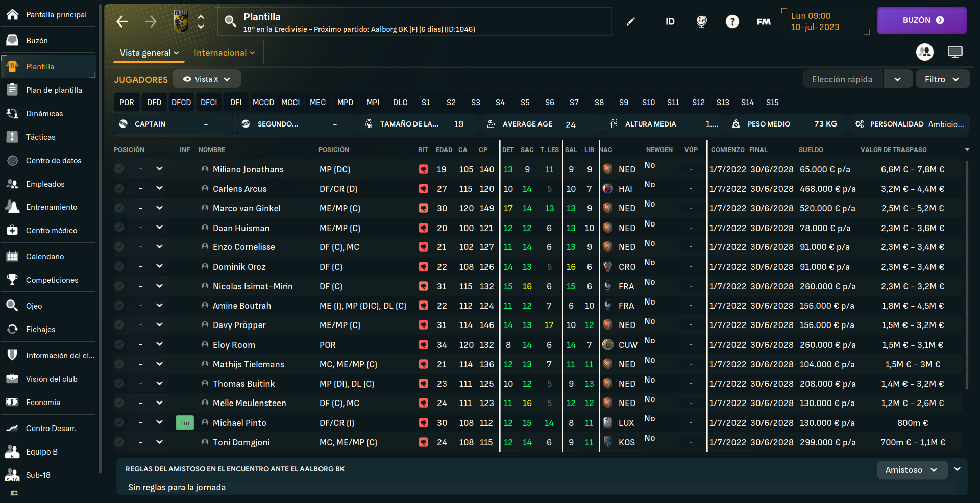Tick selection circle for Daan Huisman
This screenshot has height=503, width=980.
[119, 228]
